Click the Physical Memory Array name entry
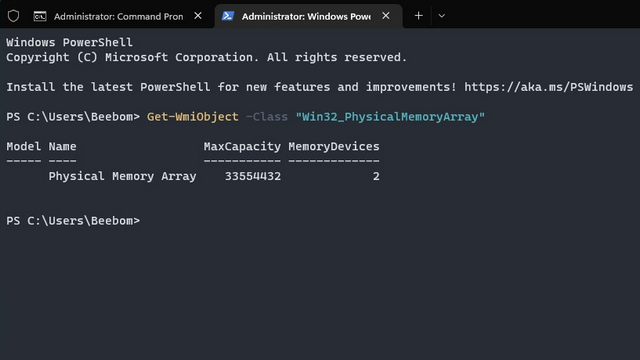This screenshot has width=640, height=360. tap(122, 176)
